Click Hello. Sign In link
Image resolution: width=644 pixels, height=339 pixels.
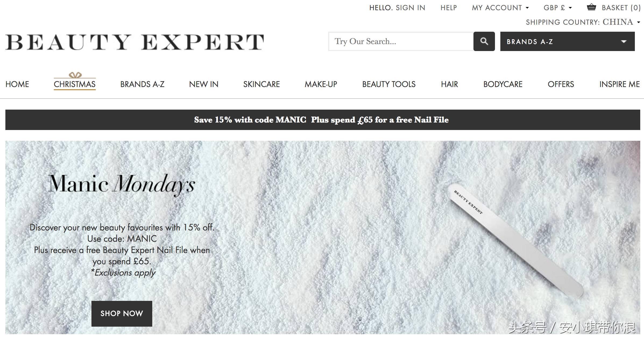tap(397, 8)
